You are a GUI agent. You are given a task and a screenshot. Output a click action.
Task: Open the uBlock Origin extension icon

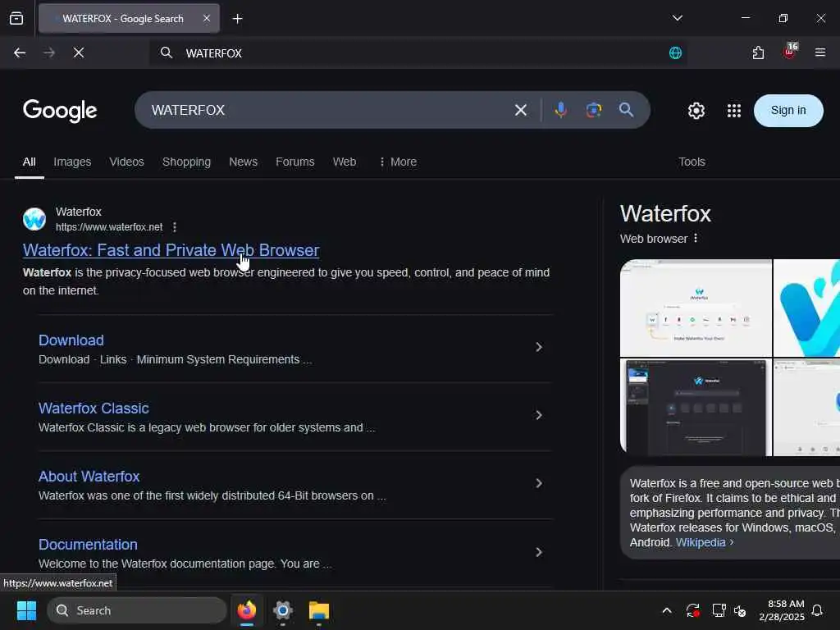790,52
